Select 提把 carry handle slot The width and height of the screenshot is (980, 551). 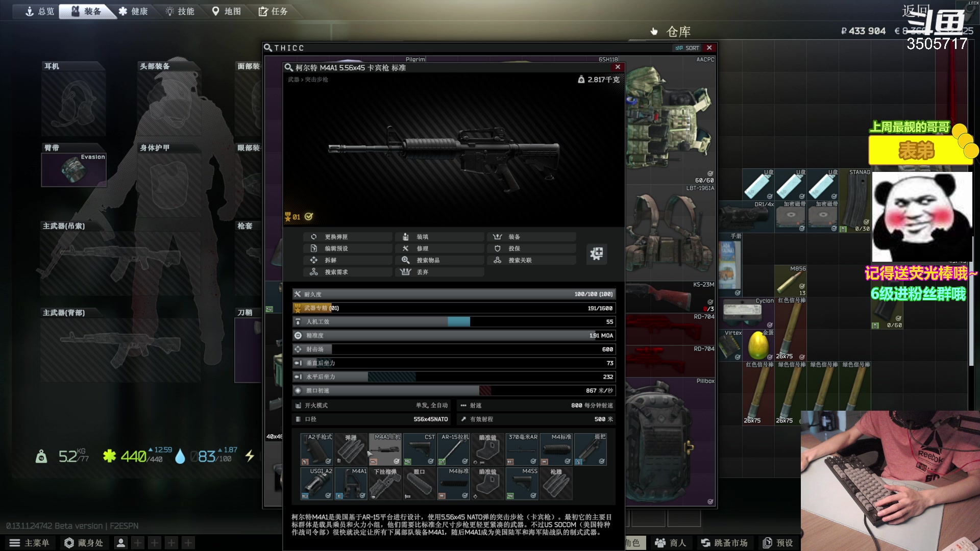(x=590, y=449)
